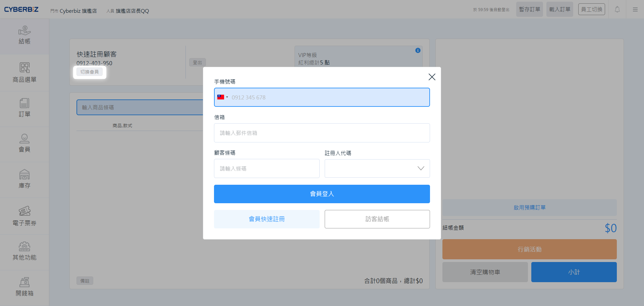Click the 員工切換 button
644x306 pixels.
tap(591, 9)
